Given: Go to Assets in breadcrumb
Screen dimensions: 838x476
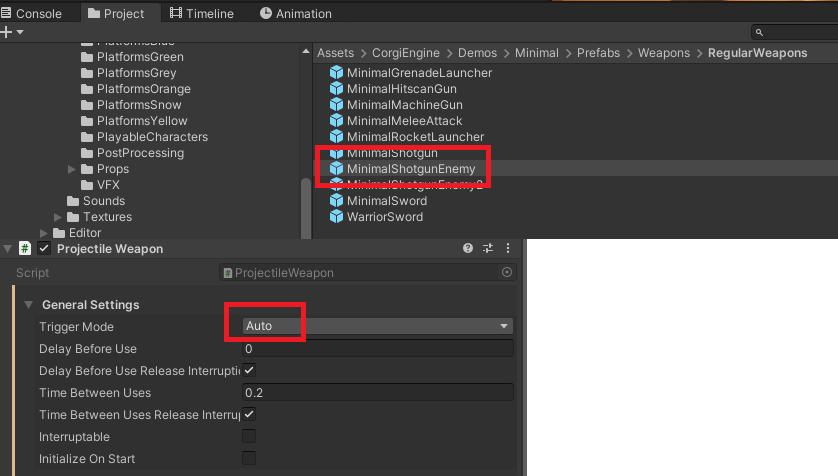Looking at the screenshot, I should tap(335, 53).
